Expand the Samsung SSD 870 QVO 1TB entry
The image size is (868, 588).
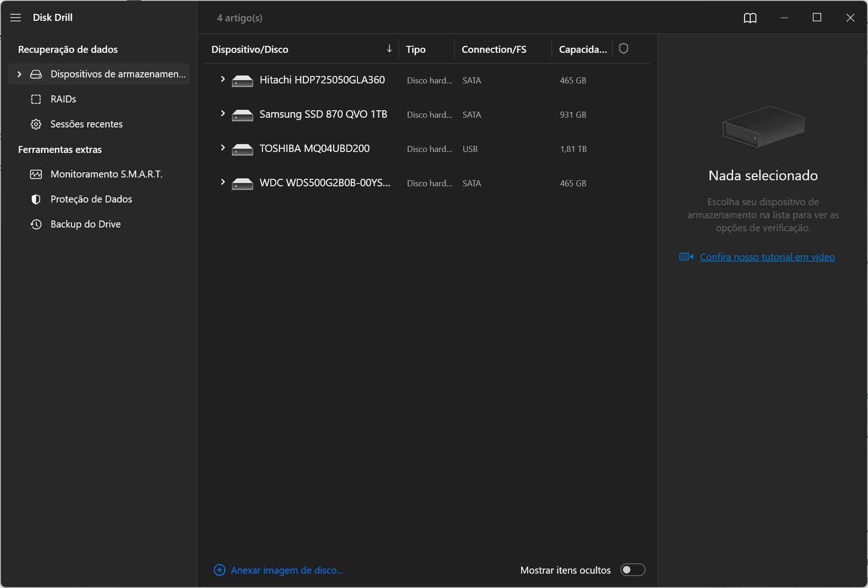[223, 114]
